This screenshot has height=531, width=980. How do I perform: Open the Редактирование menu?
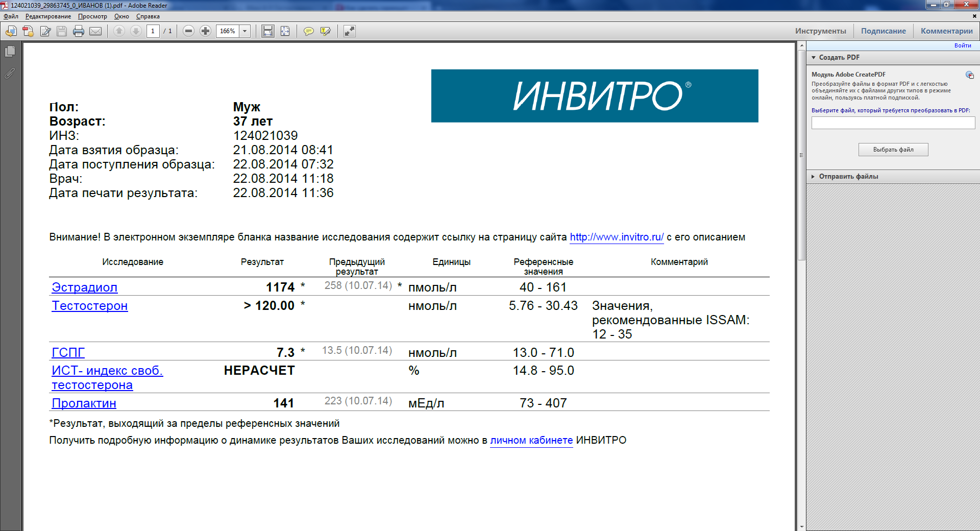(48, 16)
